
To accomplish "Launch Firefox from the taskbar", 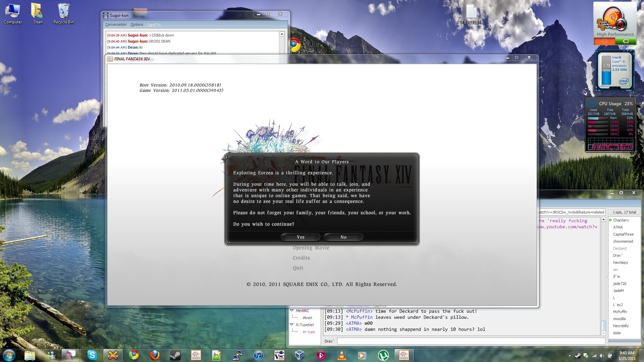I will pyautogui.click(x=155, y=355).
